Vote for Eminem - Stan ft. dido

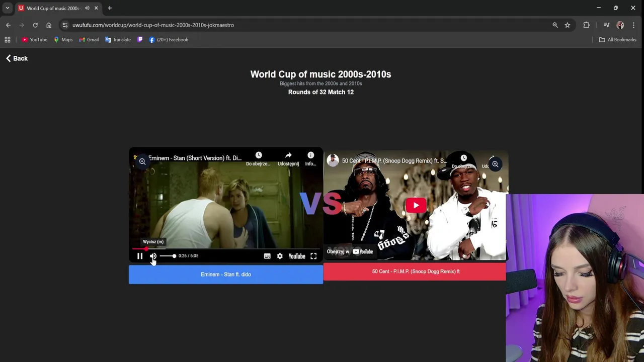(226, 275)
